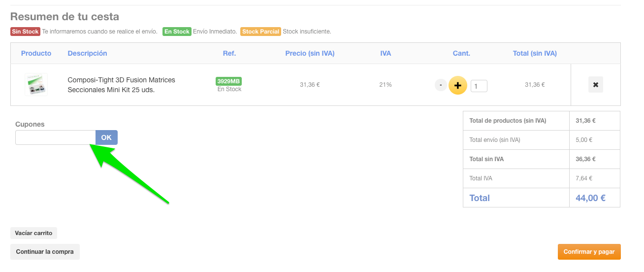Image resolution: width=644 pixels, height=272 pixels.
Task: Click the Precio (sin IVA) column header
Action: pos(310,53)
